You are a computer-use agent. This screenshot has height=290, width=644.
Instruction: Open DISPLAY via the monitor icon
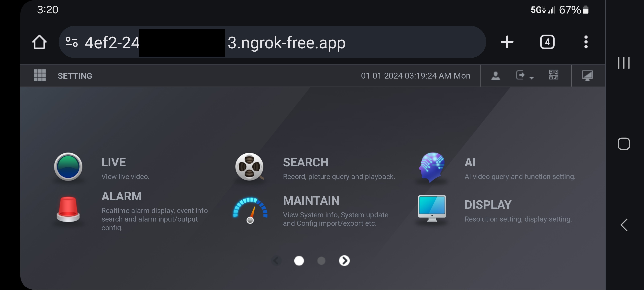[432, 208]
